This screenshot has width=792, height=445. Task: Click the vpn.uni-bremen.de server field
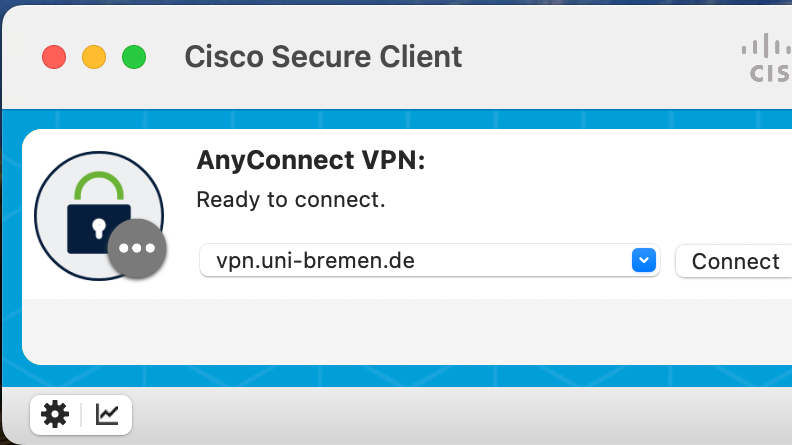click(x=415, y=261)
